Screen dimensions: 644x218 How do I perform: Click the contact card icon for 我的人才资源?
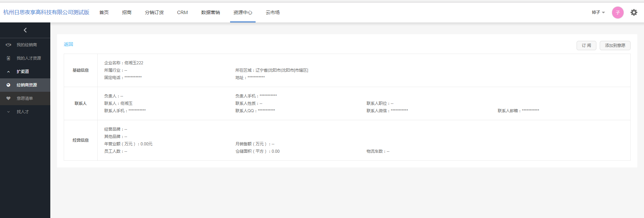(x=8, y=58)
